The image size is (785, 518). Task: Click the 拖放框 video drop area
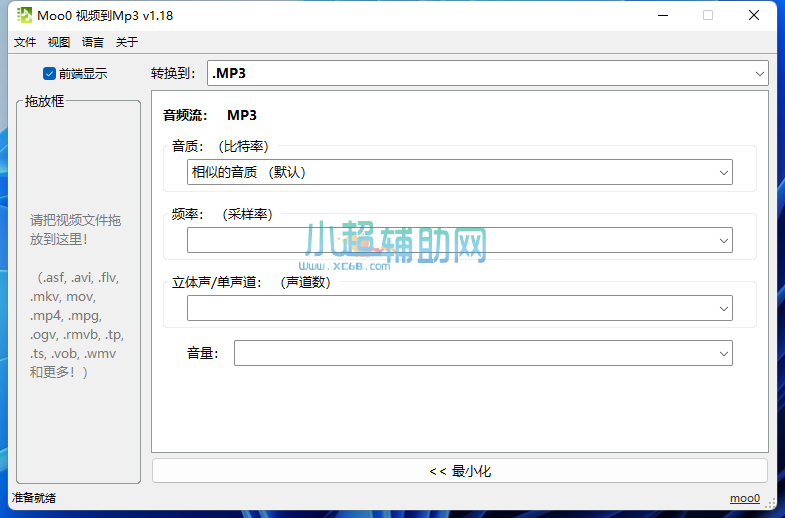(x=79, y=293)
